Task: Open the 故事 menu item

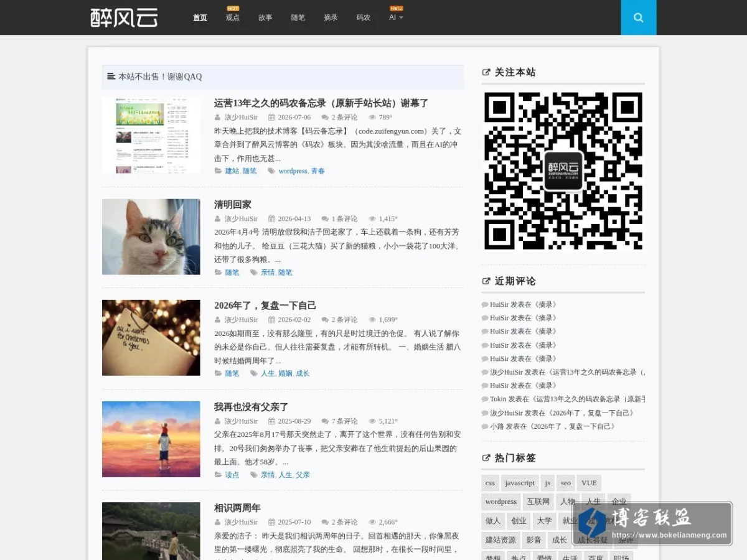Action: tap(265, 17)
